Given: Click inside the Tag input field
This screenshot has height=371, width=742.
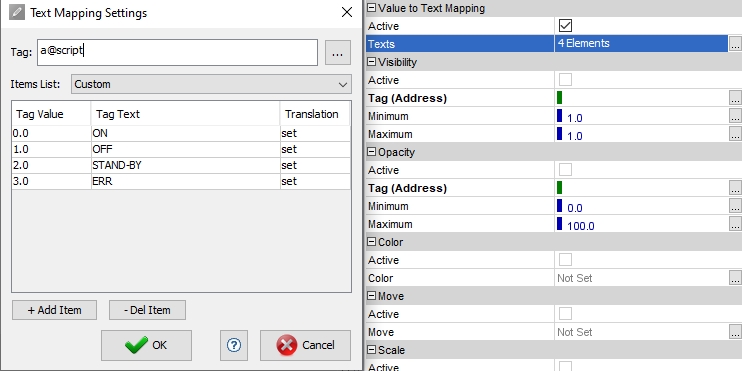Looking at the screenshot, I should pos(177,53).
